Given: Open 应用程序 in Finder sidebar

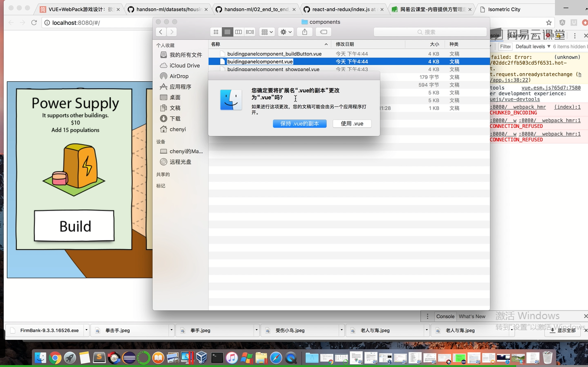Looking at the screenshot, I should click(x=176, y=87).
